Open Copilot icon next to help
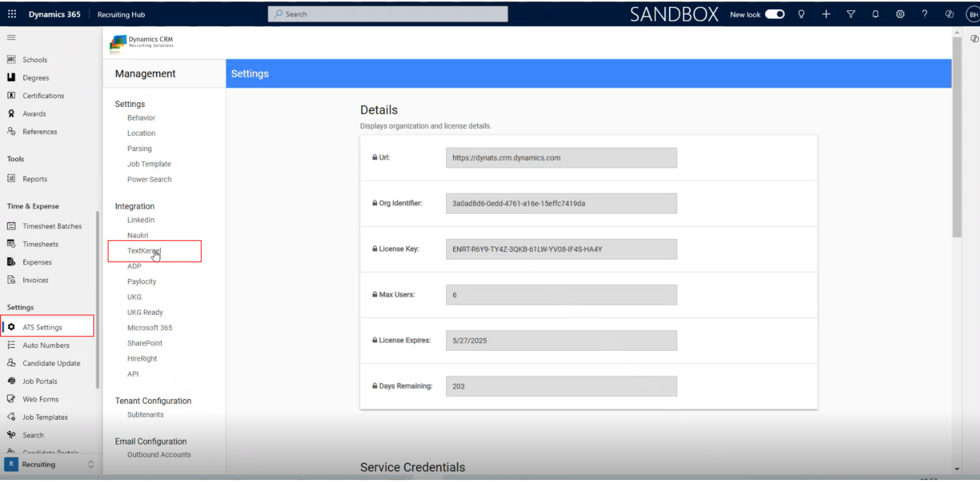Screen dimensions: 980x482 point(949,14)
